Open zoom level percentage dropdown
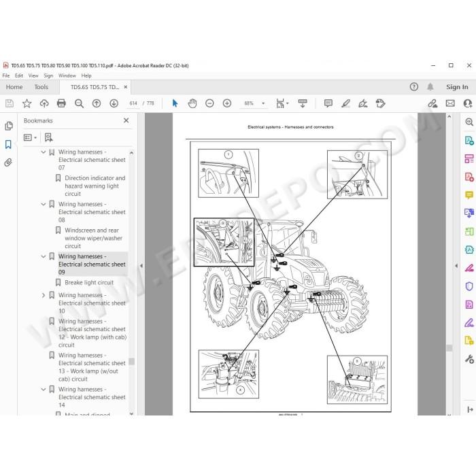Screen dimensions: 476x476 [263, 103]
